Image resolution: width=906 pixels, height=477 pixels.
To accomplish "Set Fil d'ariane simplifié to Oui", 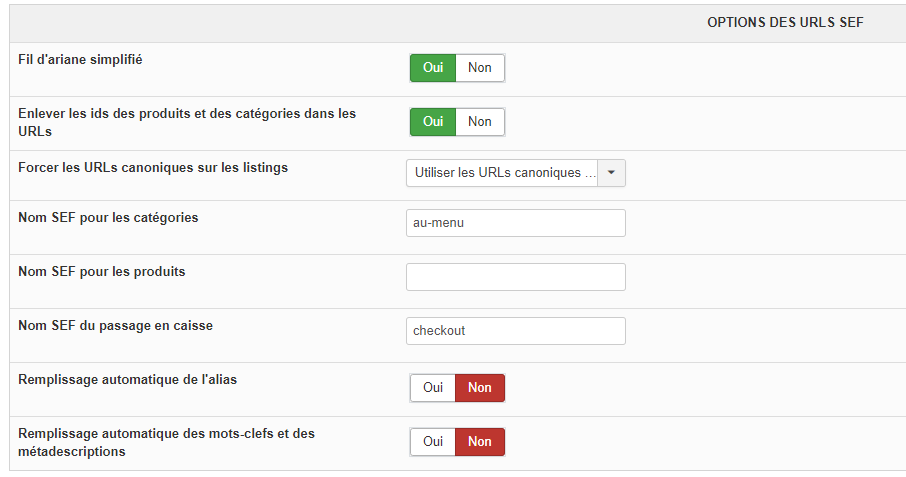I will tap(433, 68).
